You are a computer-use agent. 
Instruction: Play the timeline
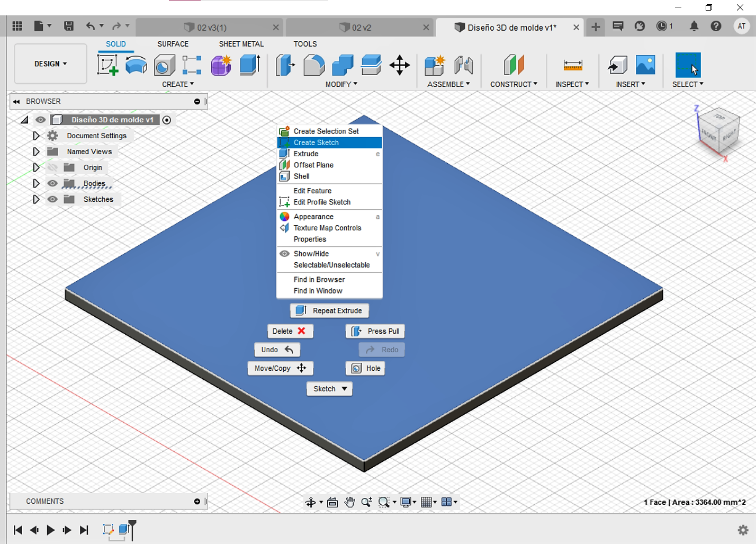50,530
